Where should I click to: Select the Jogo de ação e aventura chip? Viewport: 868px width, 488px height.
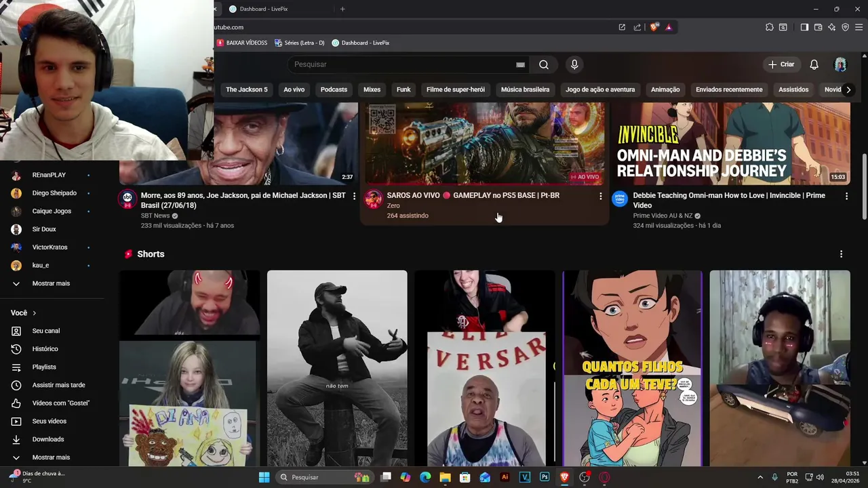600,89
